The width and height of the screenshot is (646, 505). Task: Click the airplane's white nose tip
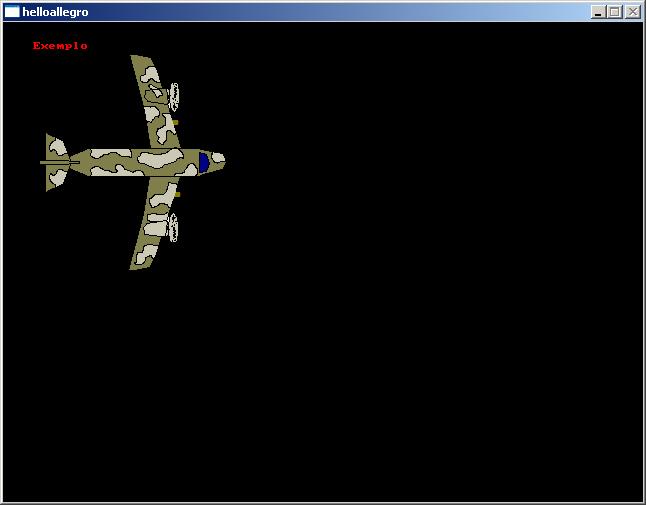(x=218, y=161)
